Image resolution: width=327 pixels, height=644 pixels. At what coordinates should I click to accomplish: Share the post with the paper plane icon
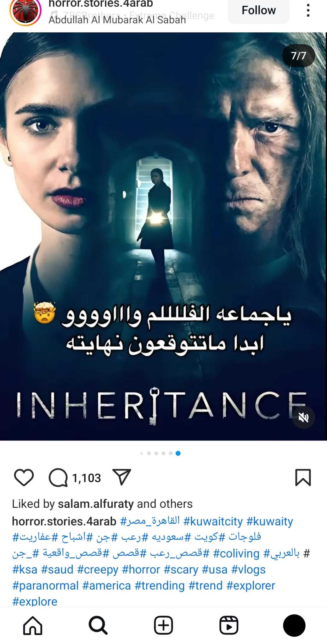click(x=121, y=477)
